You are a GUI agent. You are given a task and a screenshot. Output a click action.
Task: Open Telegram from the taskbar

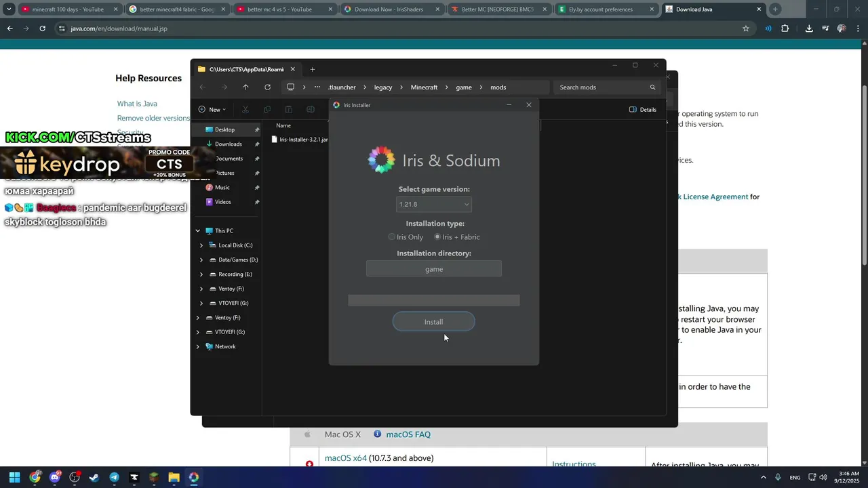click(114, 477)
